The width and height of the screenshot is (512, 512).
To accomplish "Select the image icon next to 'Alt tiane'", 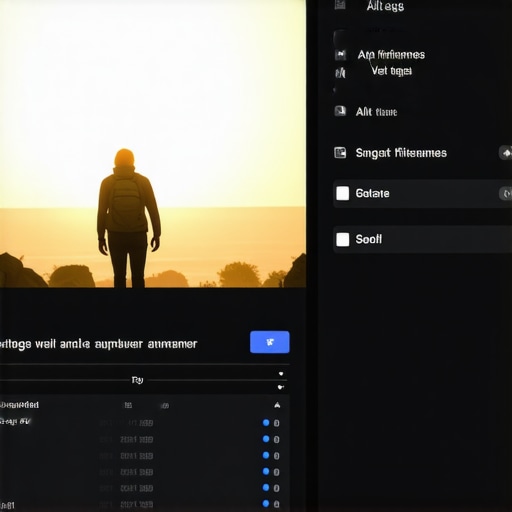I will point(340,111).
